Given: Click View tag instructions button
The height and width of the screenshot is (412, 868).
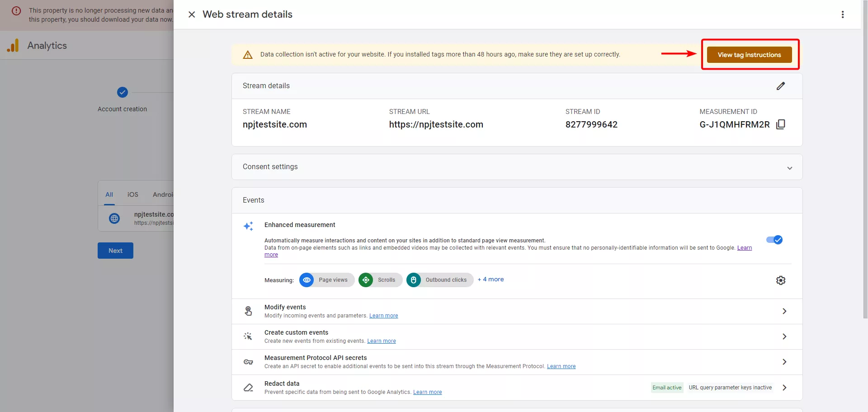Looking at the screenshot, I should point(750,55).
